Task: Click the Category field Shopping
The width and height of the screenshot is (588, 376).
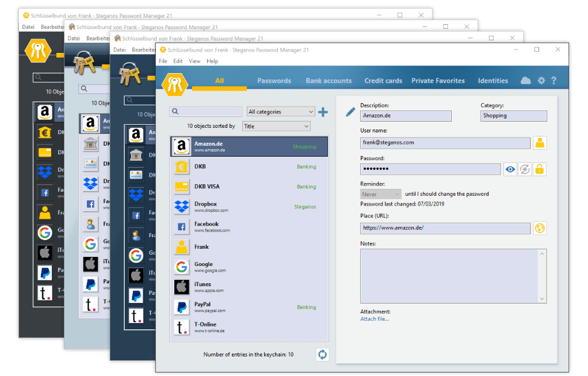Action: 514,116
